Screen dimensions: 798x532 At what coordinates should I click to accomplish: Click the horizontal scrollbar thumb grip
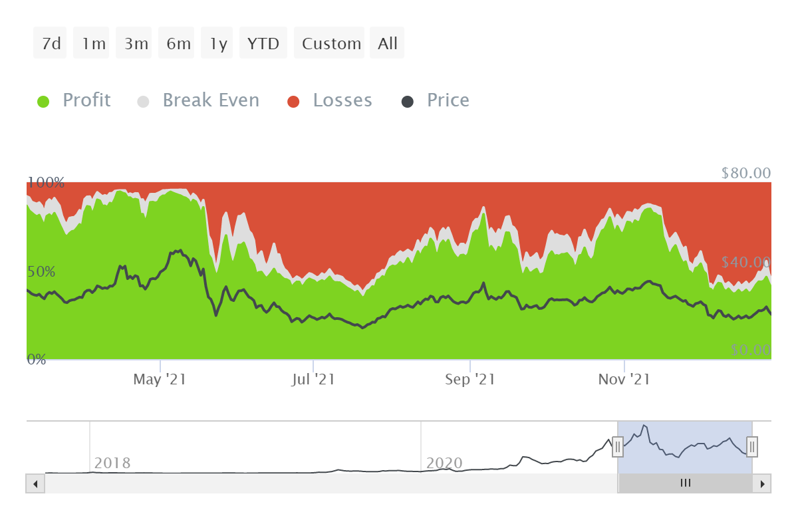pos(685,483)
